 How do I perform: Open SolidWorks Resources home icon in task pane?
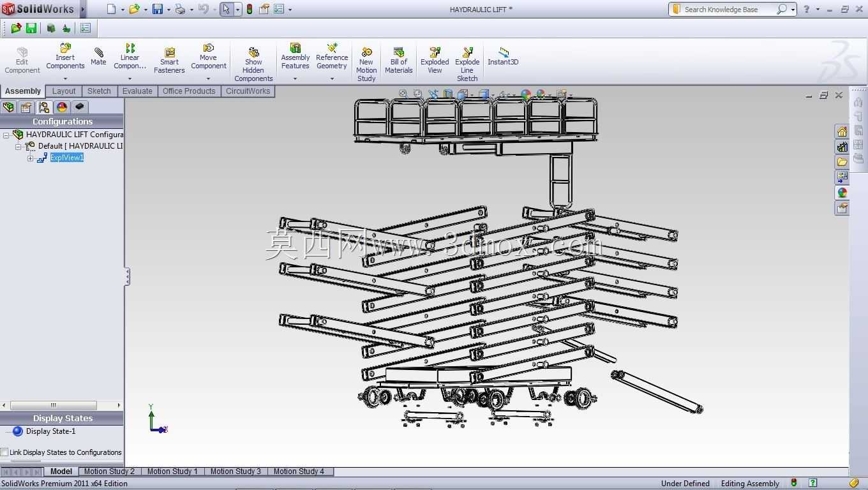click(842, 131)
